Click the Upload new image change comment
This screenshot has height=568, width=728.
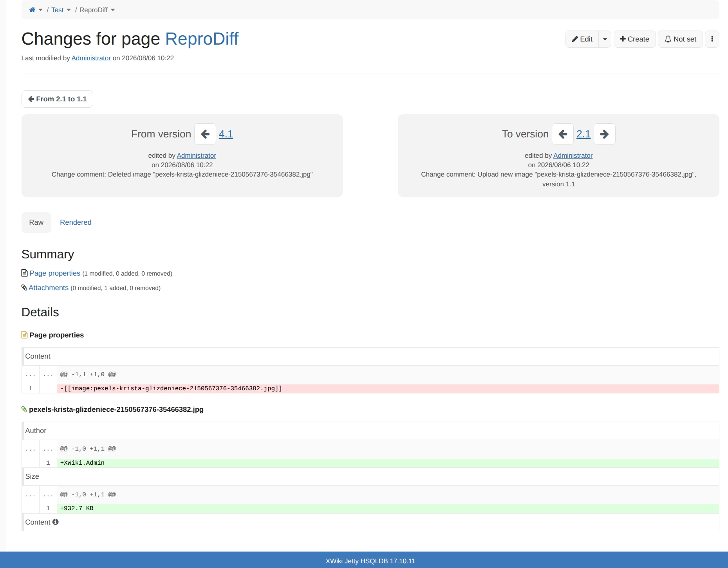558,179
